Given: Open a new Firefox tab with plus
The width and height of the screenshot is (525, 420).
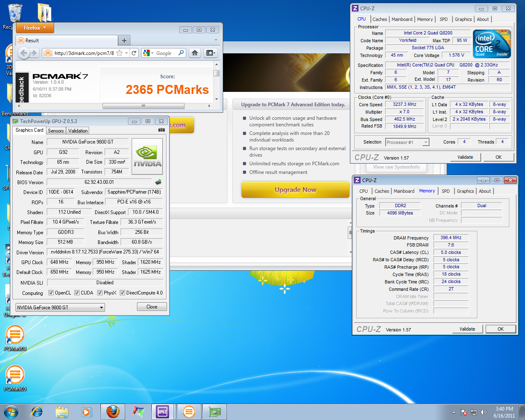Looking at the screenshot, I should coord(124,40).
